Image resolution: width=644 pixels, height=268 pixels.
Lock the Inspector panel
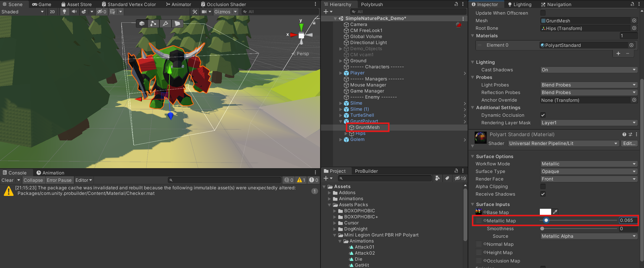(x=632, y=4)
